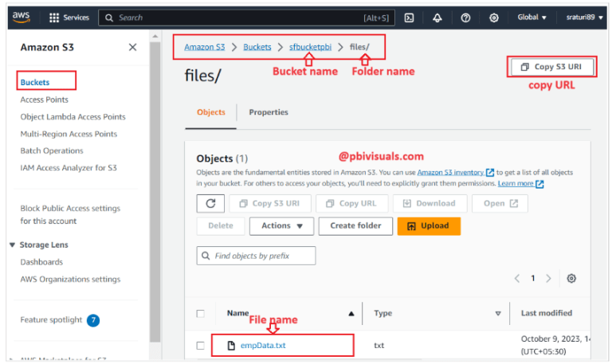Switch to the Objects tab

[x=210, y=112]
